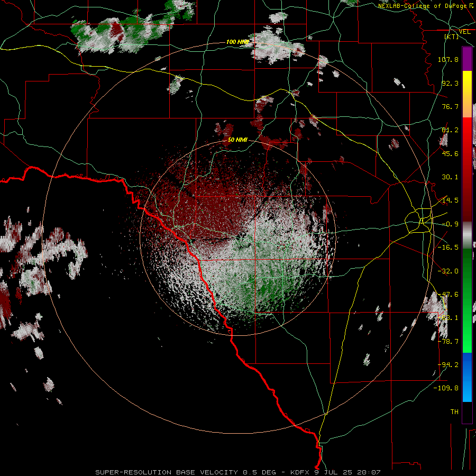Viewport: 476px width, 476px height.
Task: Click the KDFX station identifier in the caption
Action: (x=300, y=472)
